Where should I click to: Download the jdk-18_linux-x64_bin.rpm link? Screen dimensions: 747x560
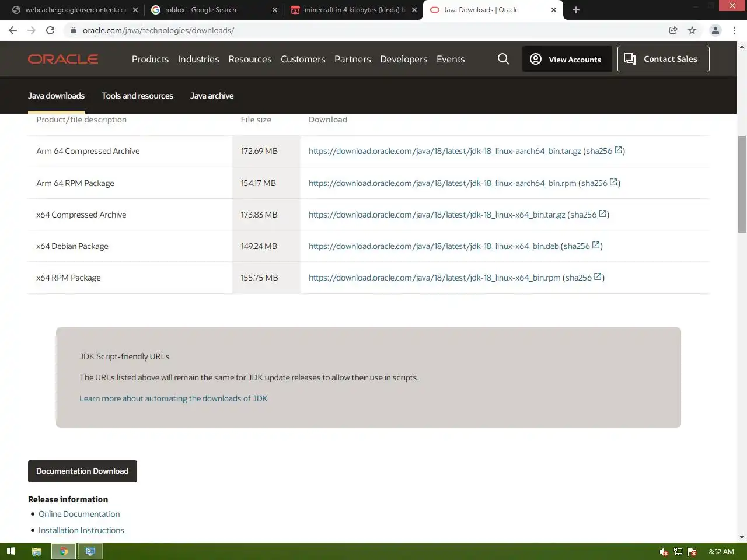coord(434,278)
